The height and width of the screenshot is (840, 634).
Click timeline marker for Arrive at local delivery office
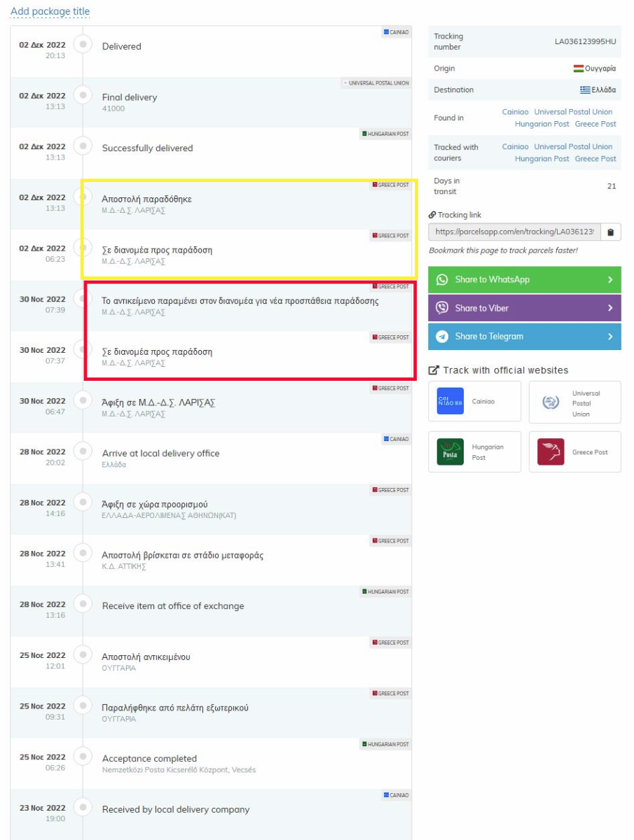83,451
